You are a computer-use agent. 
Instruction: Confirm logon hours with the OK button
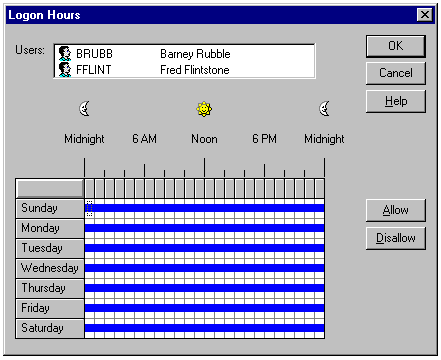pos(396,46)
